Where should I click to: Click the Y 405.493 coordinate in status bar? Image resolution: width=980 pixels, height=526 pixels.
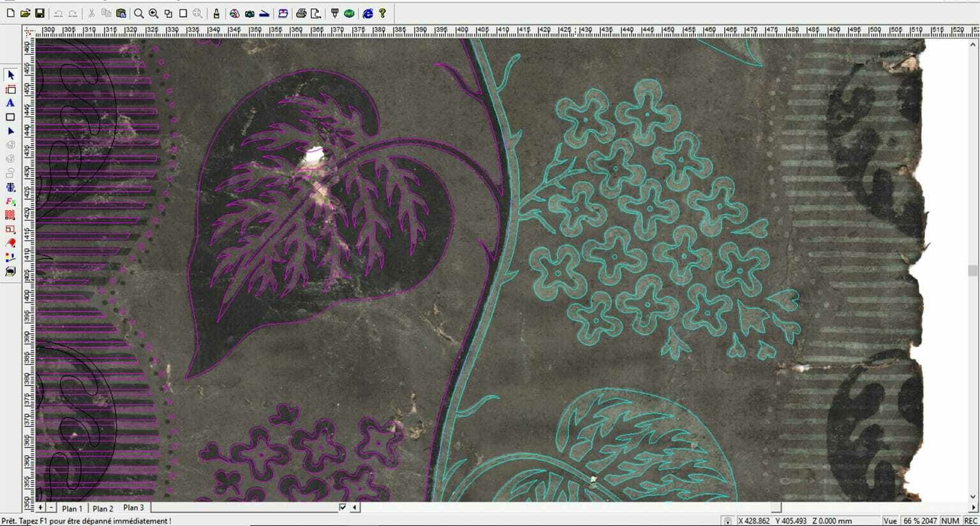point(792,521)
